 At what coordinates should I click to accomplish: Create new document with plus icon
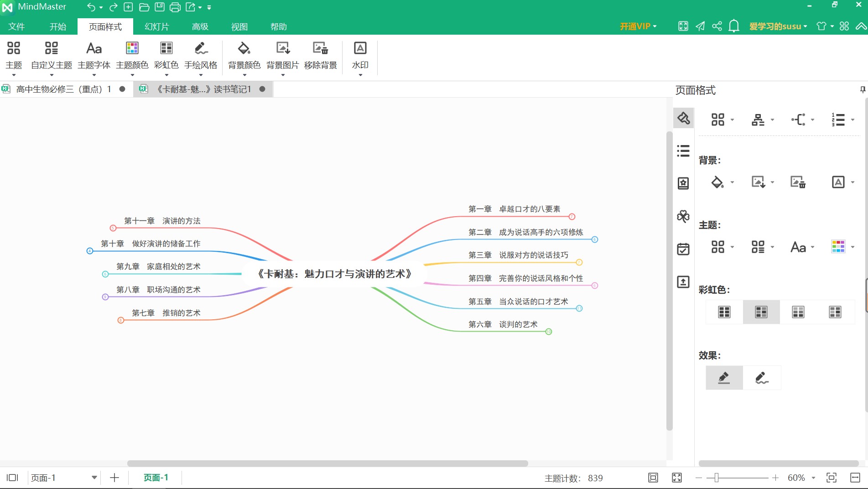pyautogui.click(x=129, y=7)
